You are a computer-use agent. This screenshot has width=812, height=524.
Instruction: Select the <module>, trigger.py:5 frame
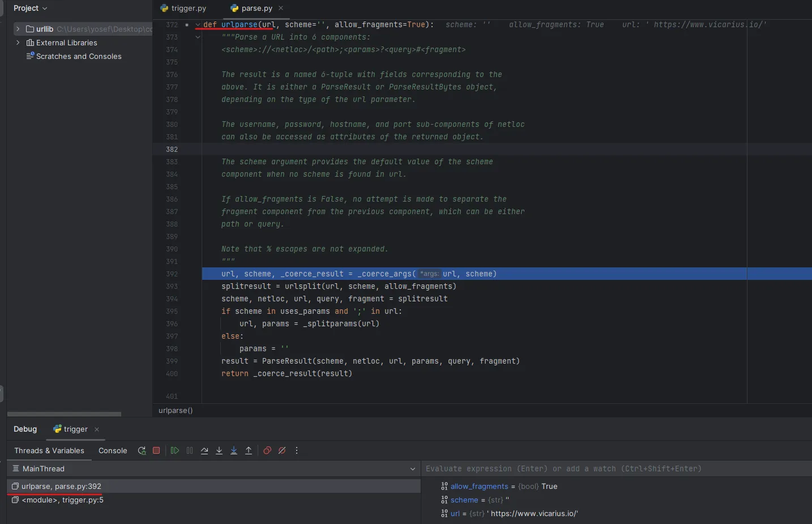(x=62, y=500)
